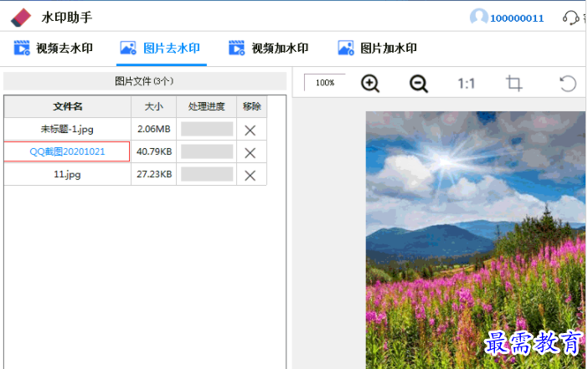Open account ID 100000011 link
588x369 pixels.
(x=517, y=18)
